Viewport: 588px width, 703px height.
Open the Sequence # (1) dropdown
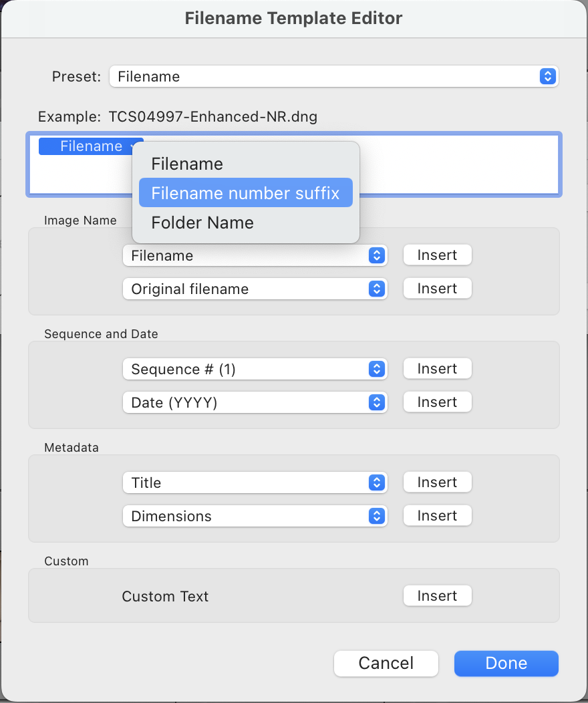[x=254, y=369]
